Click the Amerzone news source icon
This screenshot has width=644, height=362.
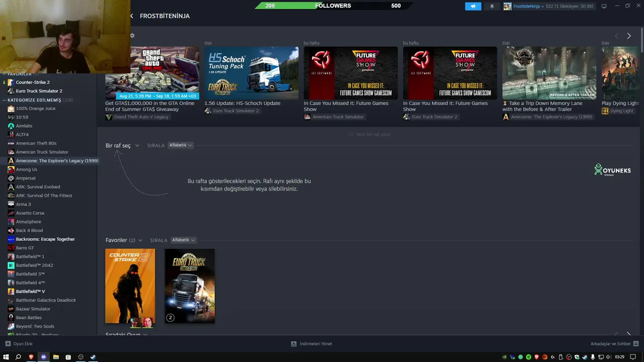(x=506, y=117)
